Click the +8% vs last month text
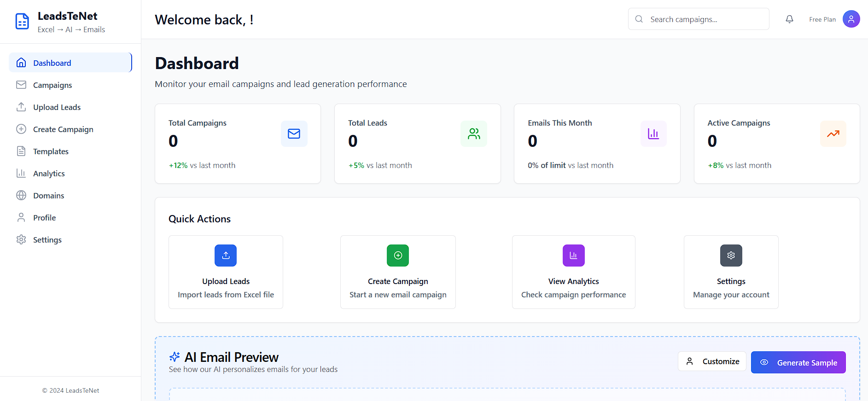Viewport: 868px width, 401px height. point(740,165)
